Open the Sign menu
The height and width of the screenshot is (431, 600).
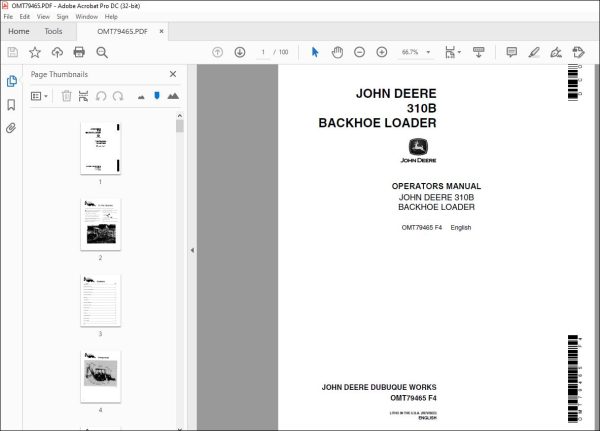tap(62, 16)
